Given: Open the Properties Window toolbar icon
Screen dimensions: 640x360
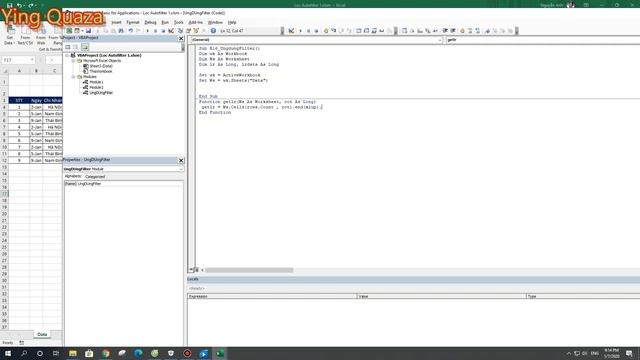Looking at the screenshot, I should [x=188, y=31].
